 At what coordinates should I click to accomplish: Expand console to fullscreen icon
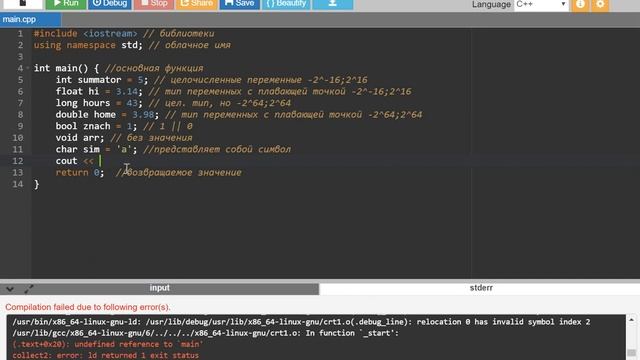[29, 289]
